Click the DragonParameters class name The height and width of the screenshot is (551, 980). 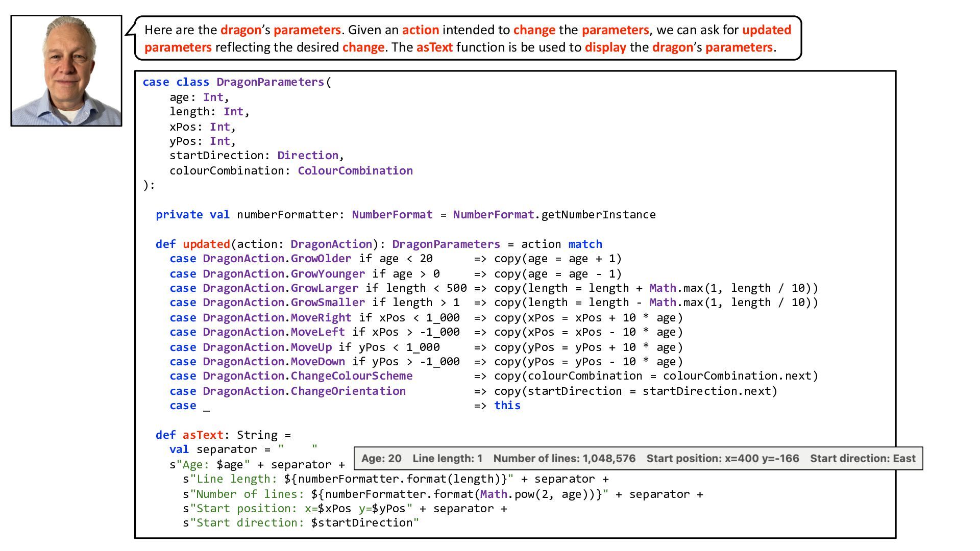point(270,82)
